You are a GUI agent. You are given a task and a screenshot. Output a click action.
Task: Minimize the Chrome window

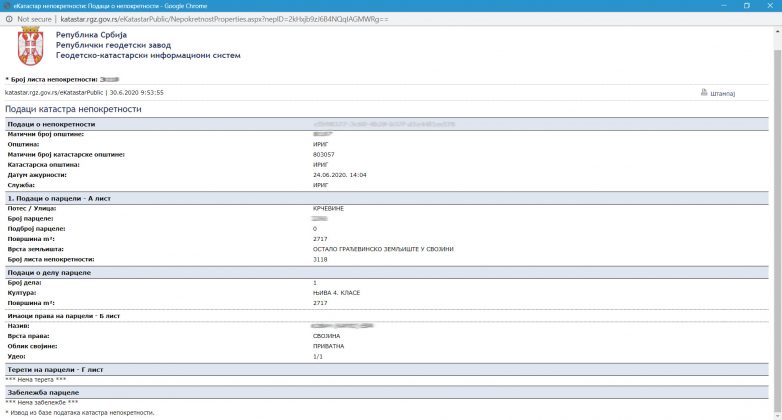click(x=709, y=5)
